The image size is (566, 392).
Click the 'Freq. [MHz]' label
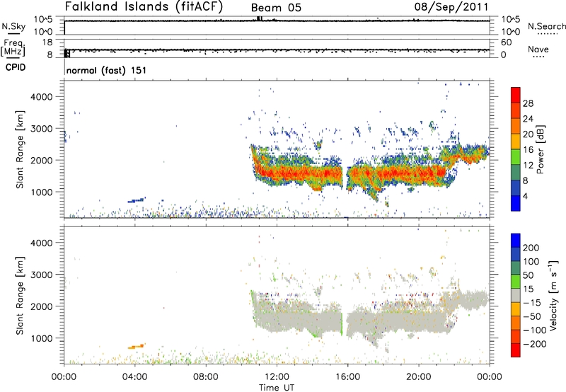tap(13, 48)
